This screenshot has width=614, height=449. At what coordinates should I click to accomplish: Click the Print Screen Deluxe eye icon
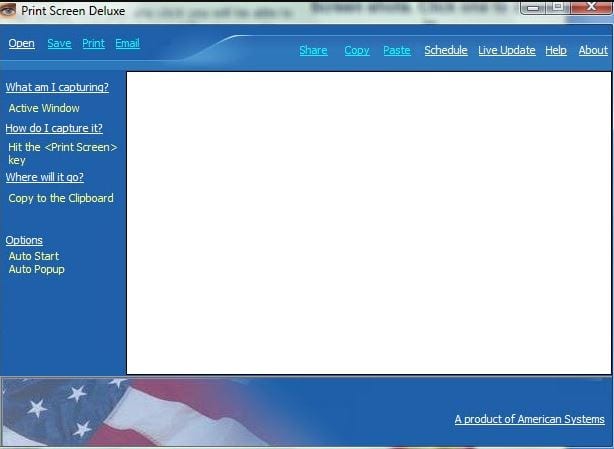(9, 8)
